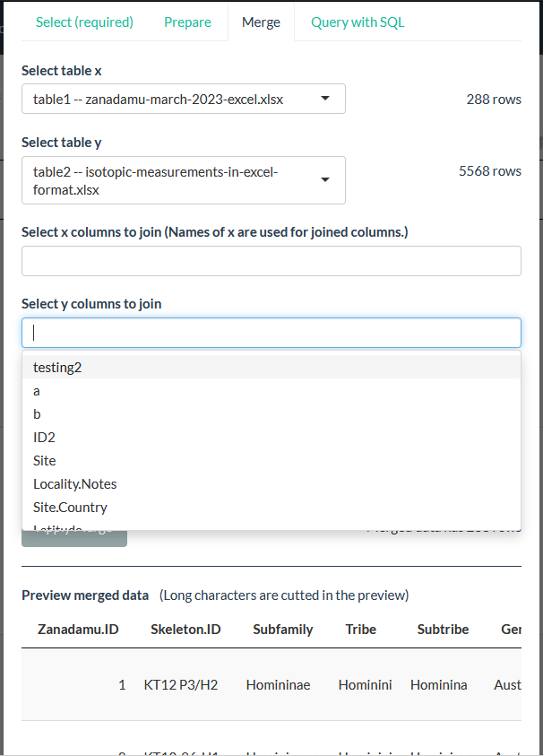543x756 pixels.
Task: Open the Query with SQL tab
Action: point(357,22)
